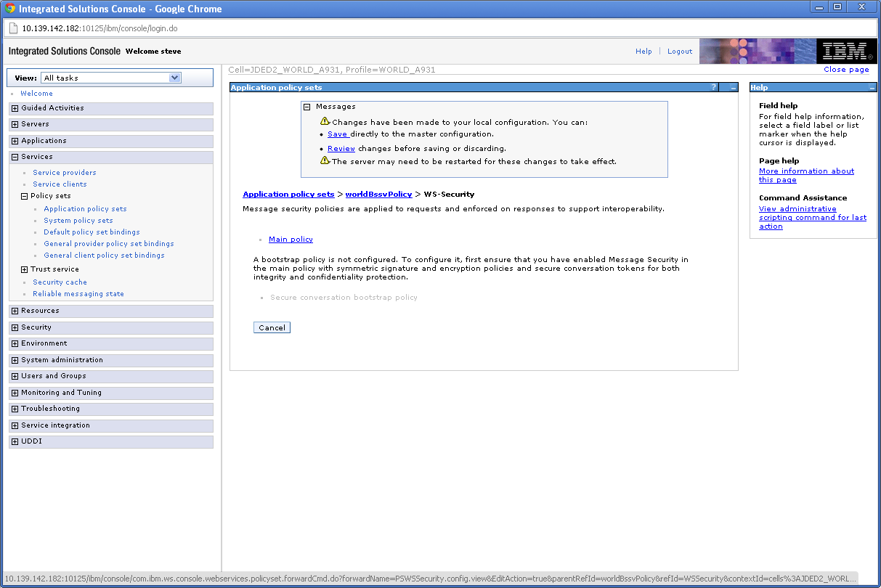Expand the Servers section
The width and height of the screenshot is (881, 588).
[15, 124]
